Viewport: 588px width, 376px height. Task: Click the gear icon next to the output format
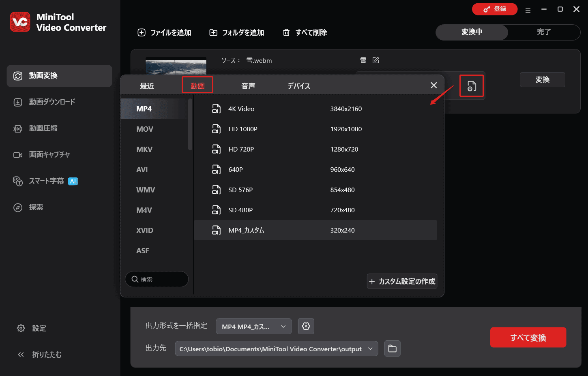[306, 326]
